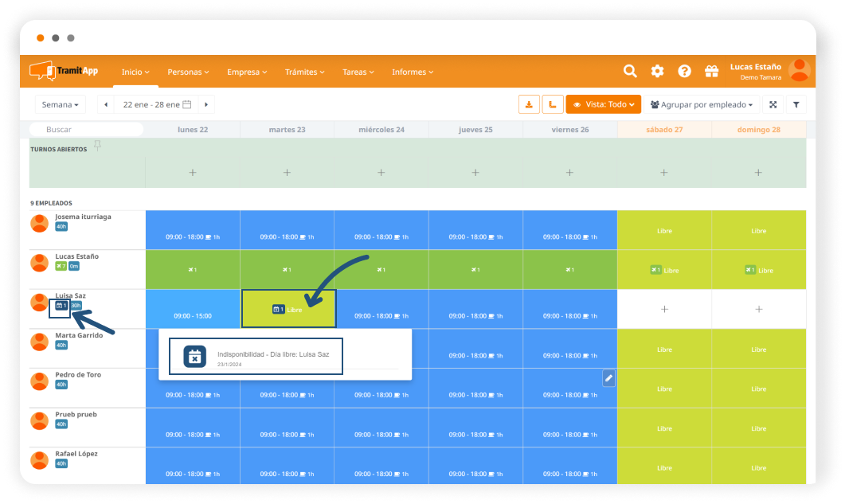Go to the next week arrow
The image size is (845, 504).
tap(206, 104)
